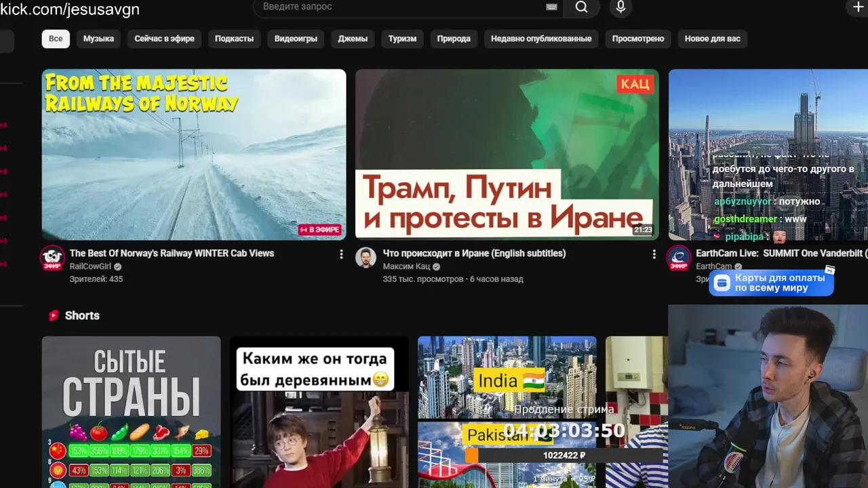Viewport: 868px width, 488px height.
Task: Open the Каким же он тогда short
Action: coord(319,412)
